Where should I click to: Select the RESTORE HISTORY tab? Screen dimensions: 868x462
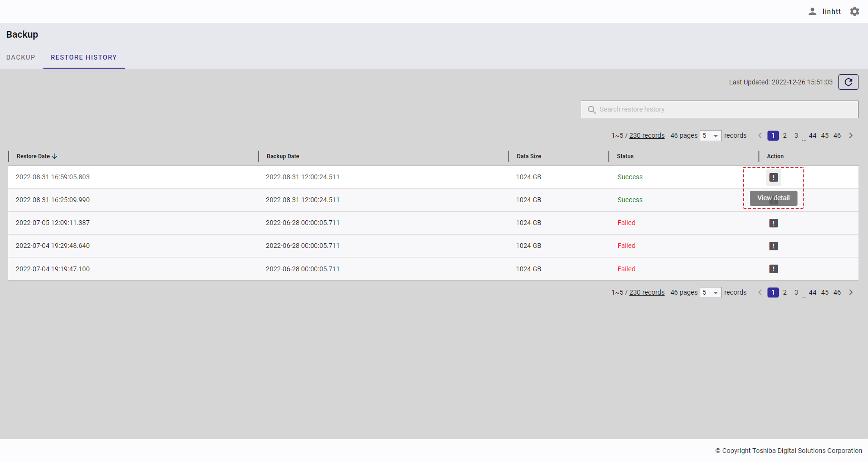point(84,57)
